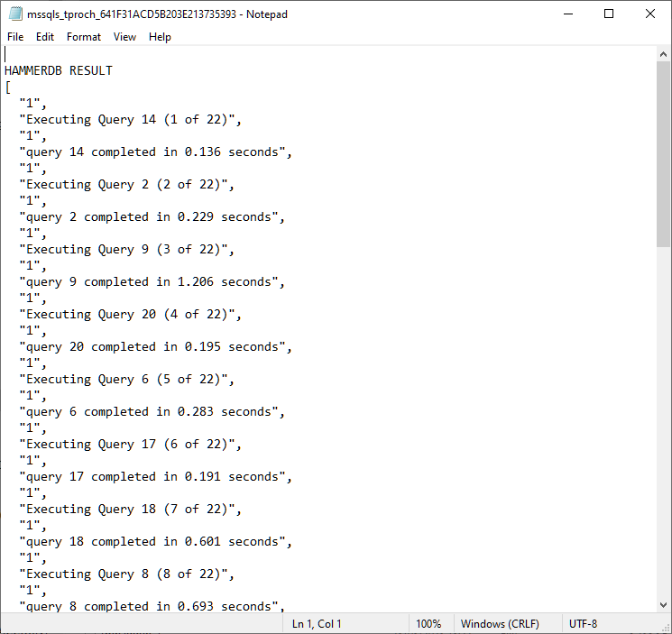Click "query 6 completed in 0.283 seconds"
This screenshot has width=672, height=634.
click(x=152, y=412)
